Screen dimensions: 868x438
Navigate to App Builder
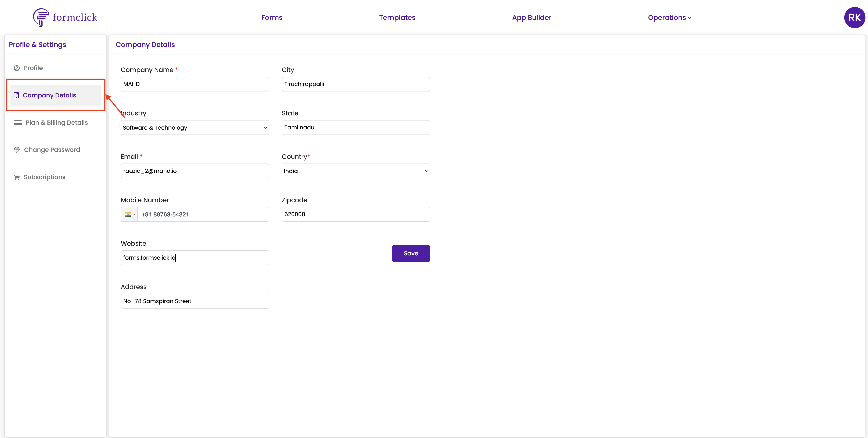(532, 18)
